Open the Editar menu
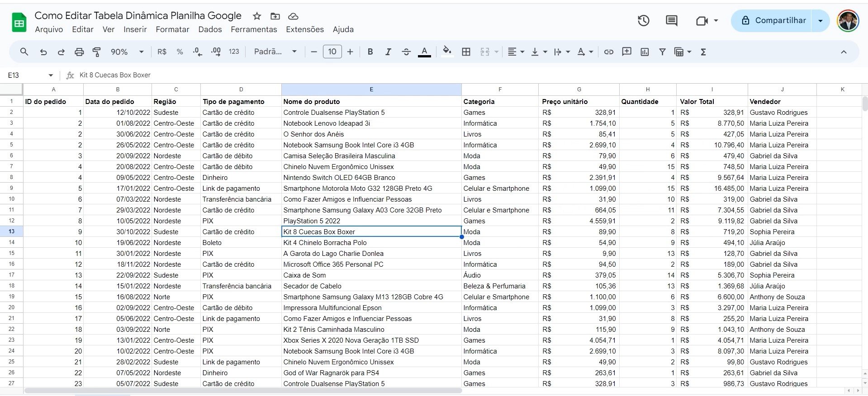Viewport: 868px width, 396px height. [83, 29]
